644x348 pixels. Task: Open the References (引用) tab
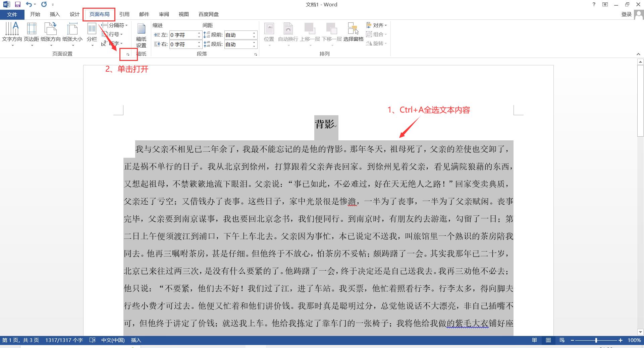[x=124, y=14]
